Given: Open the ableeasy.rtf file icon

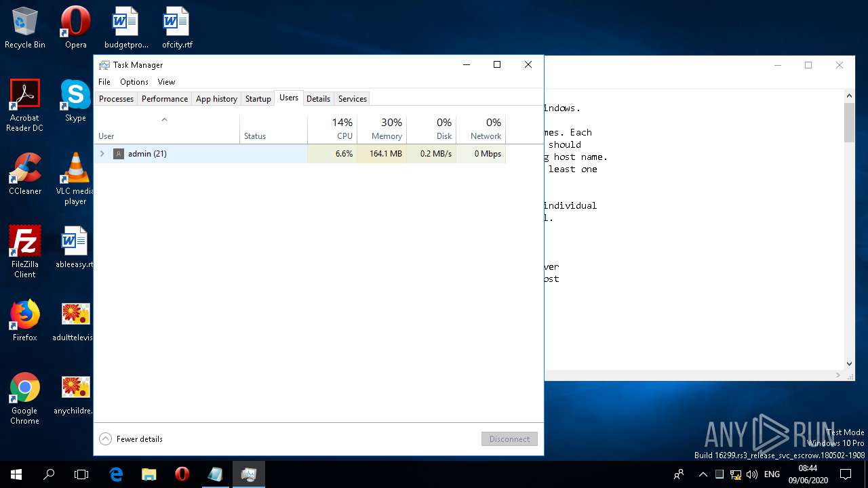Looking at the screenshot, I should coord(75,247).
